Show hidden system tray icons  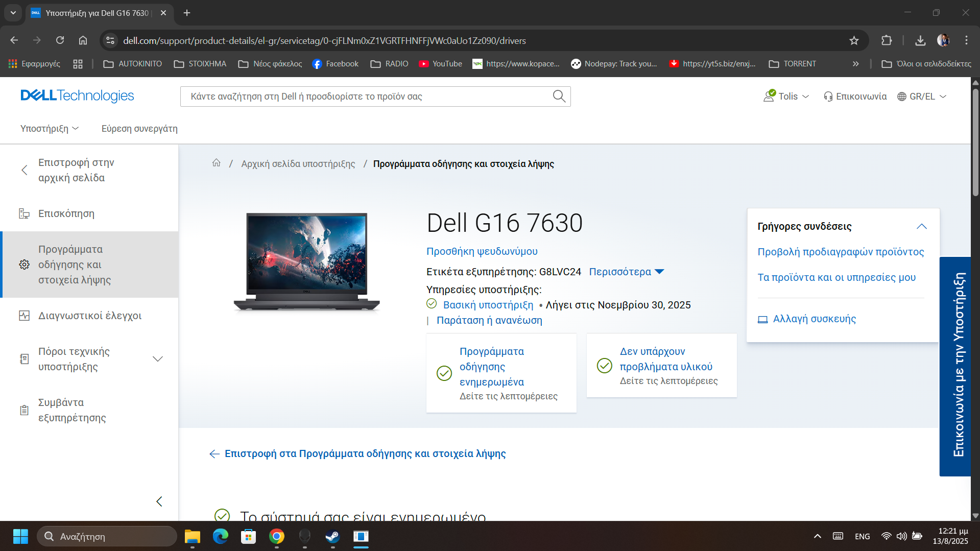[x=817, y=536]
